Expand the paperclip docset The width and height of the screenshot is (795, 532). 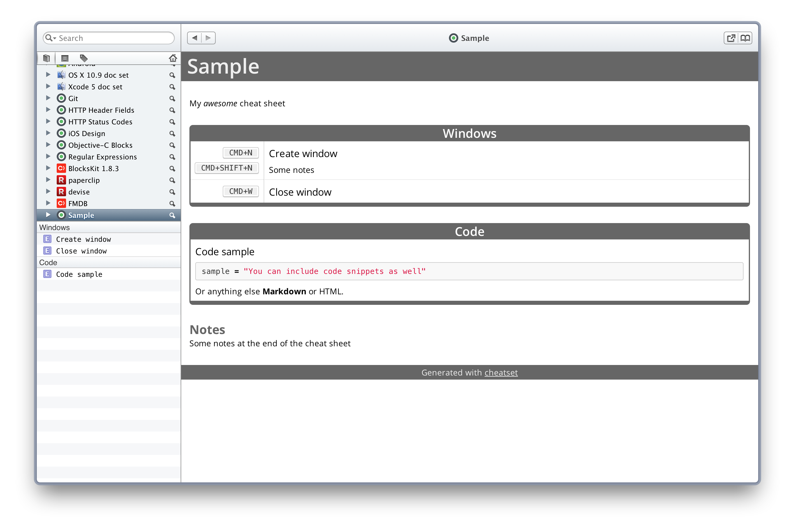pos(48,180)
